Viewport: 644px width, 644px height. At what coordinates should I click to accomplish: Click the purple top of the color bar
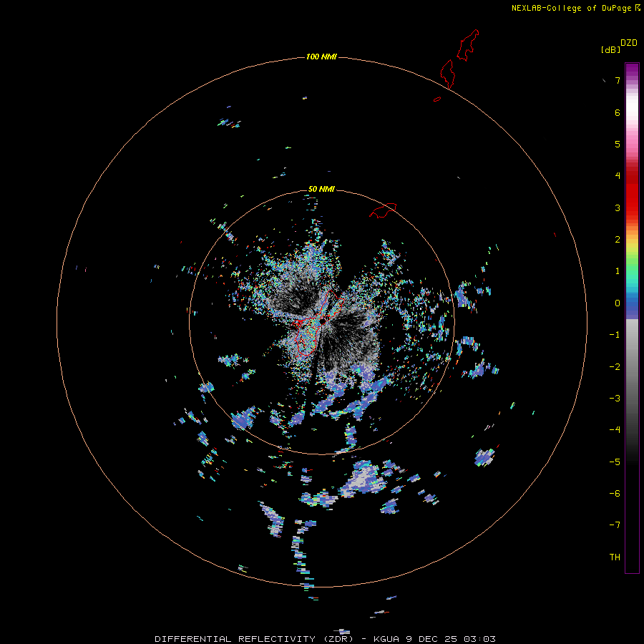(632, 70)
